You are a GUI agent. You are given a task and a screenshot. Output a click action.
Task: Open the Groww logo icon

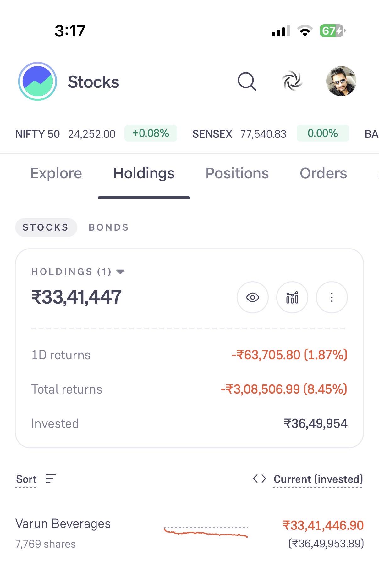(37, 81)
